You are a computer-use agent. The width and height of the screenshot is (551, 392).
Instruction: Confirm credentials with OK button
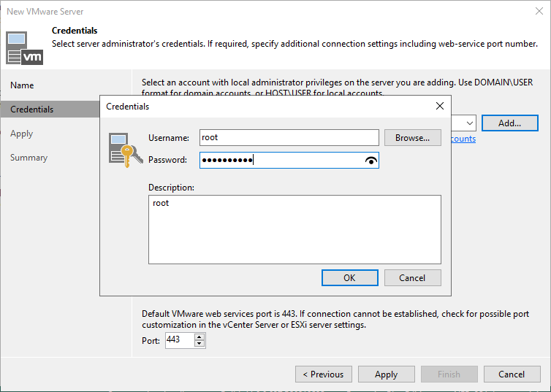coord(349,278)
